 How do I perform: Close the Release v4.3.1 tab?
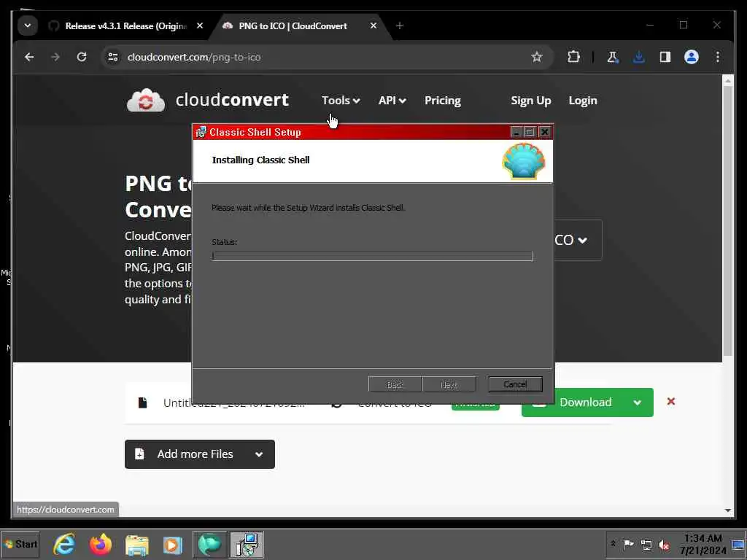pyautogui.click(x=200, y=26)
